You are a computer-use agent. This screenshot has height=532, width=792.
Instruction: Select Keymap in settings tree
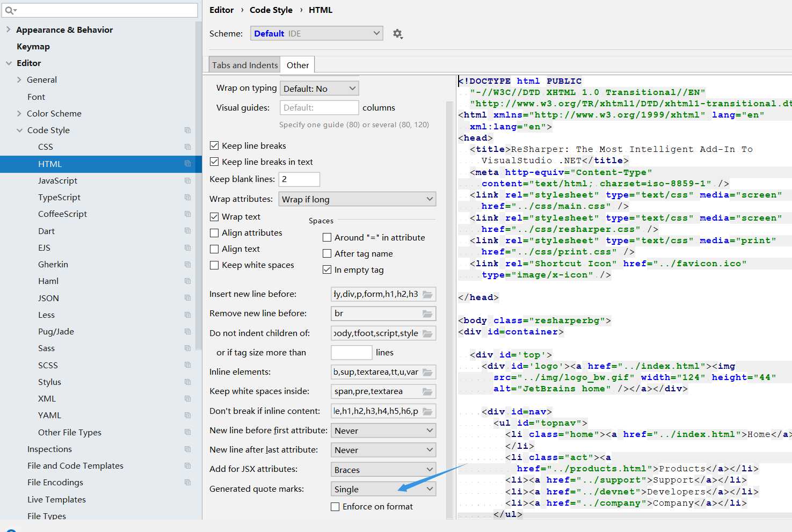(x=33, y=46)
